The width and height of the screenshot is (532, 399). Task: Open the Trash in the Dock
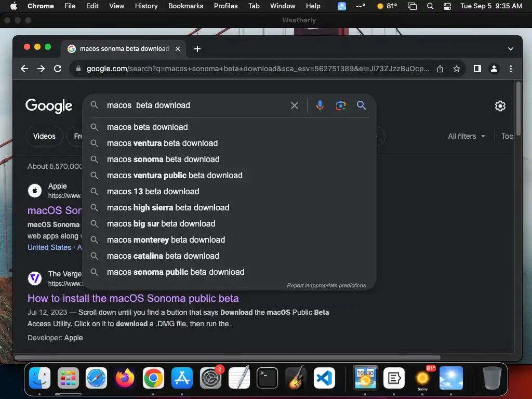[x=492, y=378]
